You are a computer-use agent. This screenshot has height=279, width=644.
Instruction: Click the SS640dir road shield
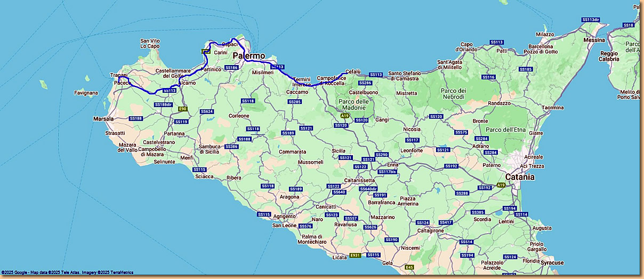368,189
